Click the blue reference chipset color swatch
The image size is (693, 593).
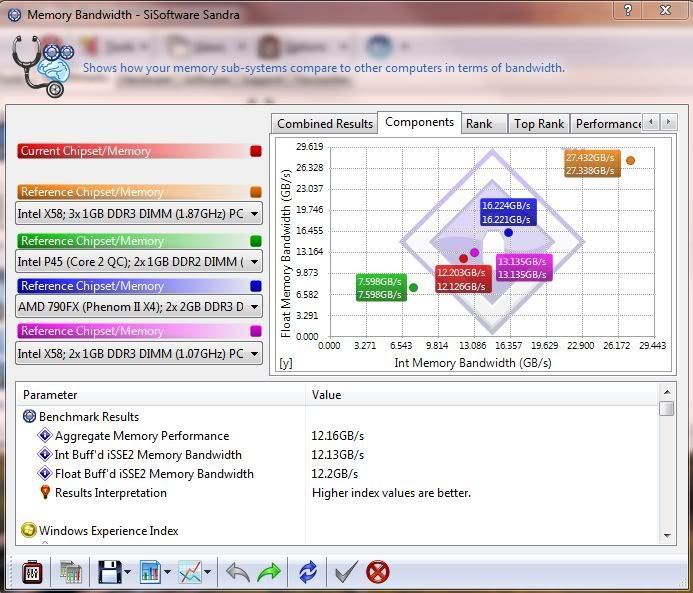coord(255,286)
